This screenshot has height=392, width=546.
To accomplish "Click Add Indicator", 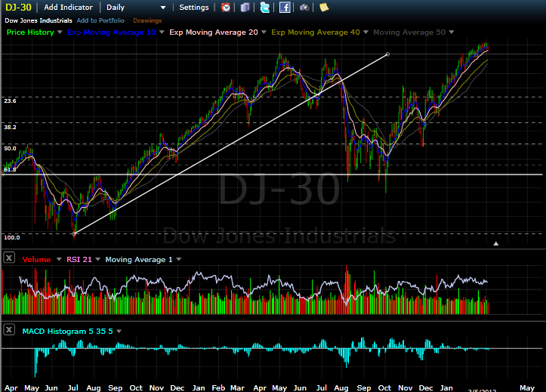I will click(x=68, y=8).
